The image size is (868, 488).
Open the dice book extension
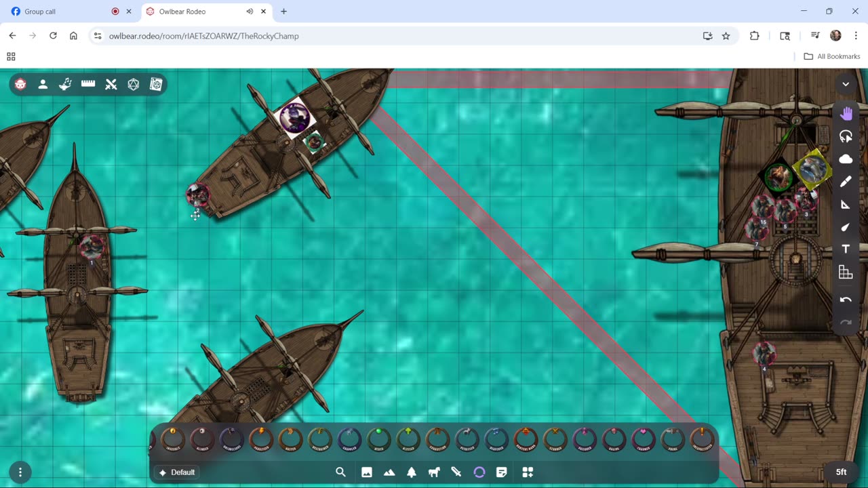[156, 84]
